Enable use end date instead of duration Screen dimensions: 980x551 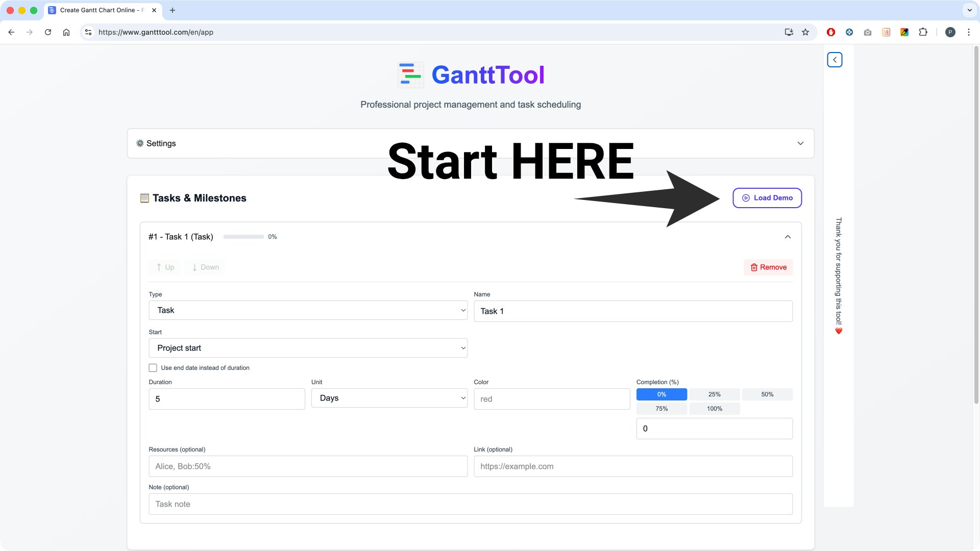pos(153,368)
